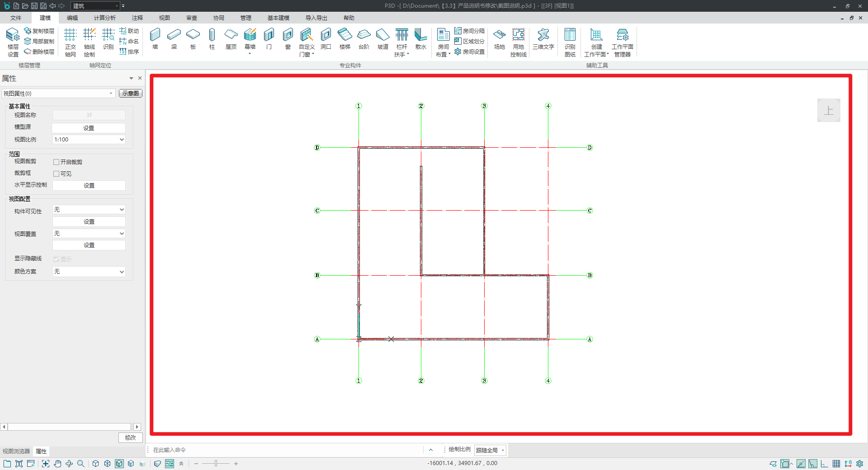The height and width of the screenshot is (470, 868).
Task: Switch to the 视图 ribbon tab
Action: coord(165,18)
